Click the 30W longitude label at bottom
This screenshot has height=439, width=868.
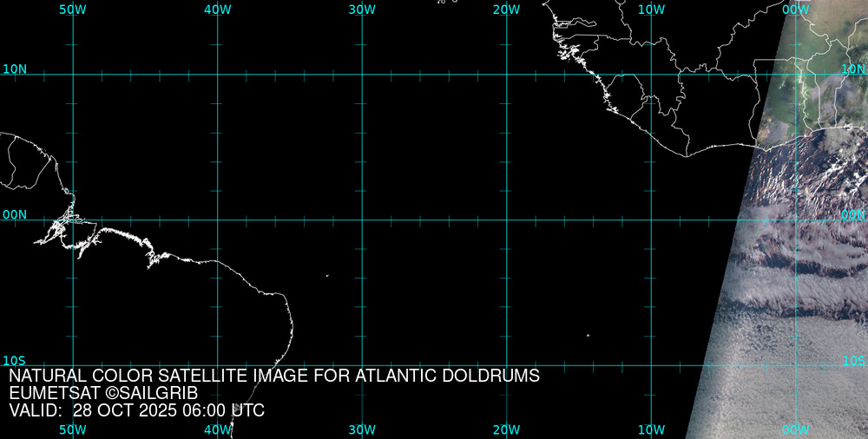(x=362, y=429)
